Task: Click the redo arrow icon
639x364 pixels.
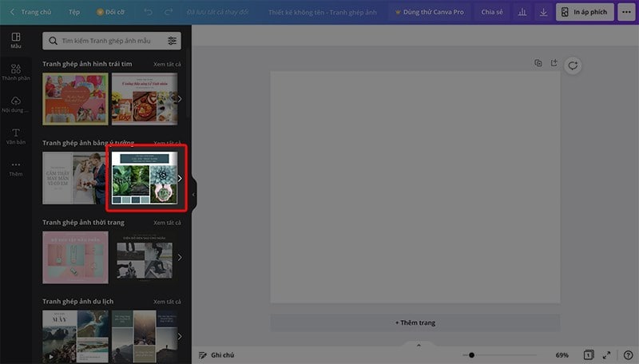Action: [168, 13]
